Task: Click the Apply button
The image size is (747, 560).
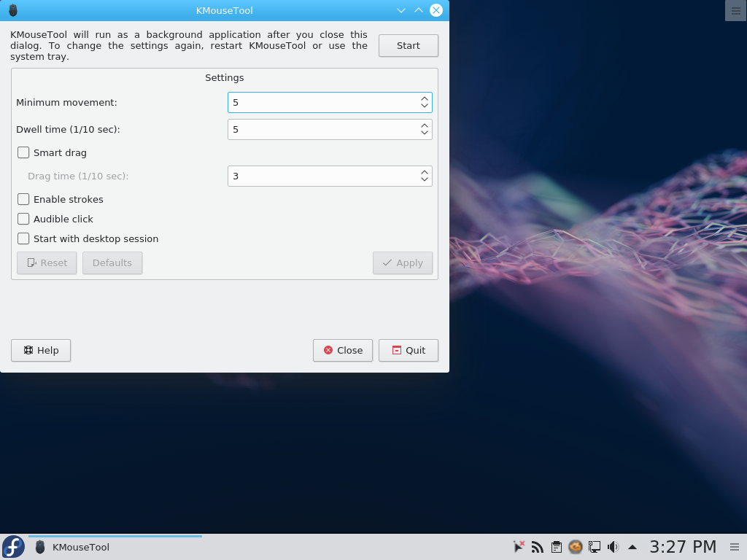Action: 403,262
